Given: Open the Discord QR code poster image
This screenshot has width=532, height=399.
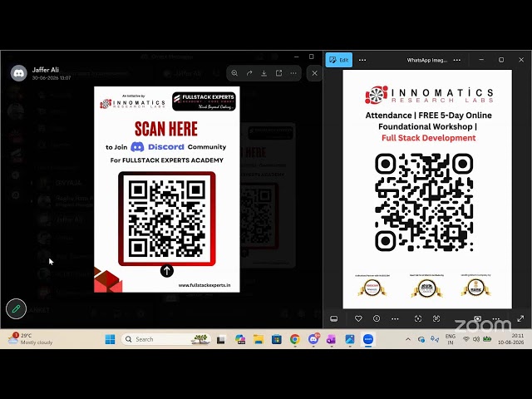Looking at the screenshot, I should 166,190.
